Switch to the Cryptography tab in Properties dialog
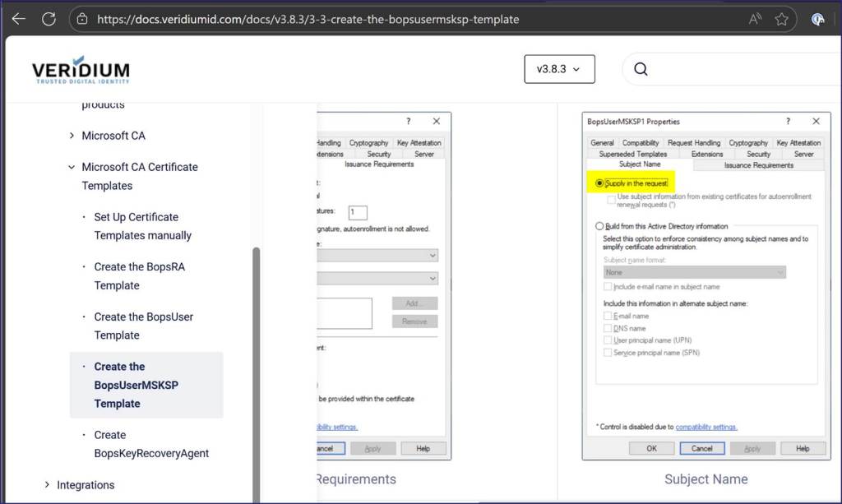The image size is (842, 504). 747,142
